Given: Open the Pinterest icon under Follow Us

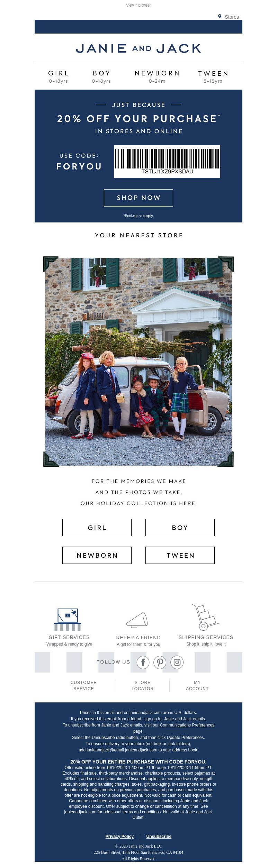Looking at the screenshot, I should tap(160, 662).
